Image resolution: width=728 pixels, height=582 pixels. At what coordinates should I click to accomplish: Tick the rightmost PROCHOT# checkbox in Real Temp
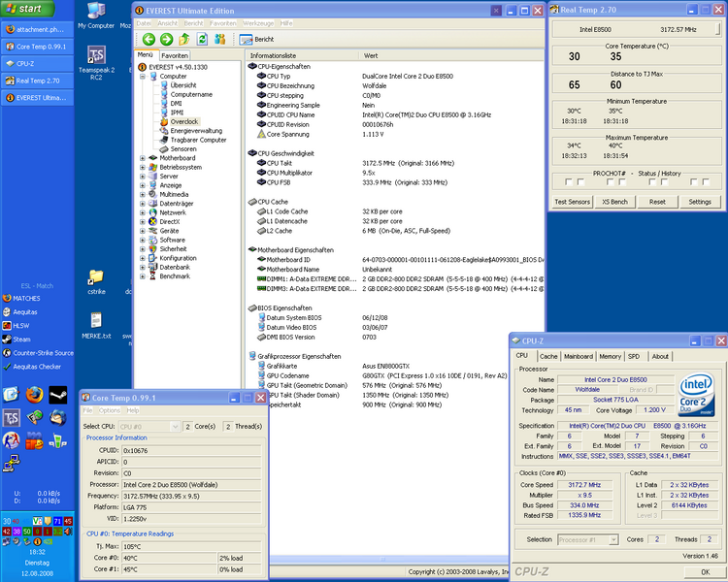click(x=706, y=182)
